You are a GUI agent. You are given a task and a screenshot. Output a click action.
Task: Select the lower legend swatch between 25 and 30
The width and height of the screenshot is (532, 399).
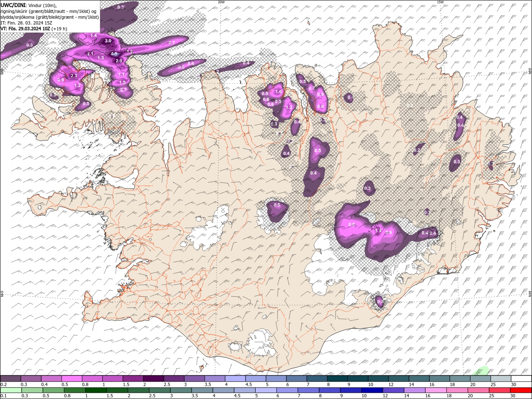[499, 390]
